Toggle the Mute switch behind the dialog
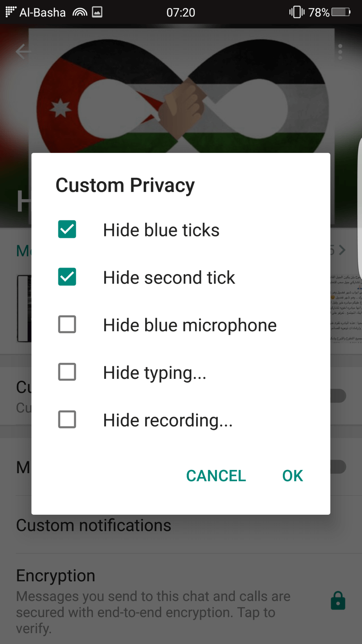Viewport: 362px width, 644px height. 338,467
